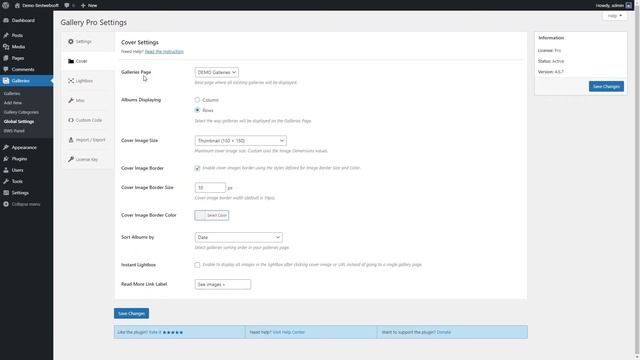Image resolution: width=640 pixels, height=360 pixels.
Task: Click the Select Color swatch button
Action: [212, 215]
